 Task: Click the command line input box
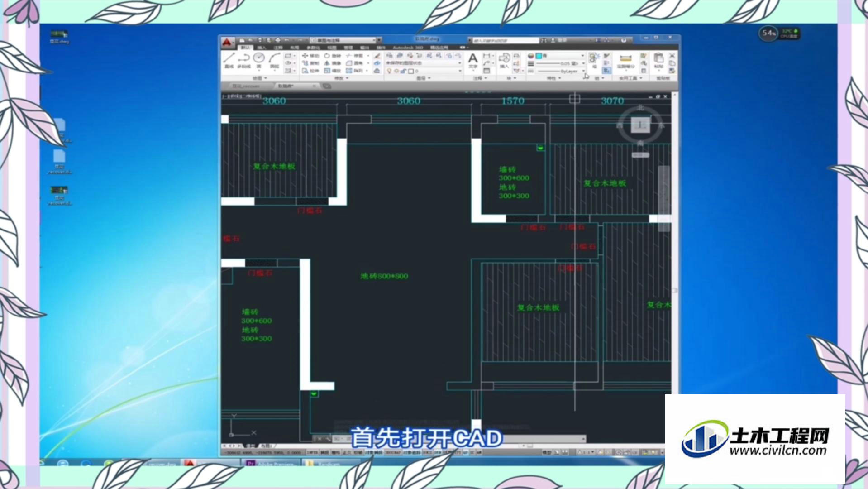459,439
